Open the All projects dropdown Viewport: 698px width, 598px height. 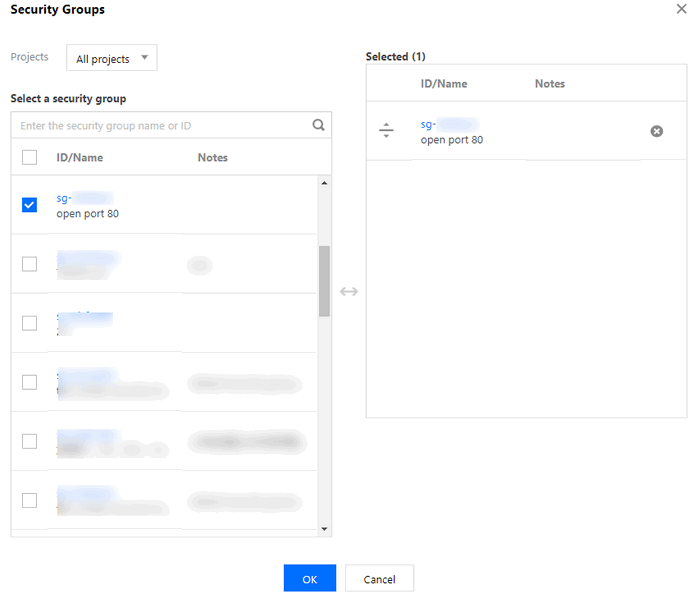click(x=112, y=58)
